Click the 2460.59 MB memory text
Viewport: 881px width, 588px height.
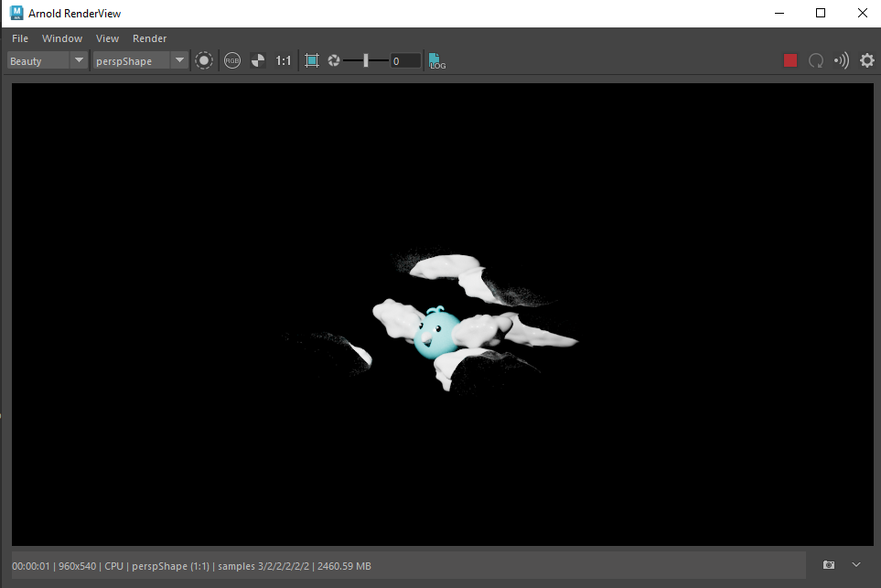coord(344,566)
